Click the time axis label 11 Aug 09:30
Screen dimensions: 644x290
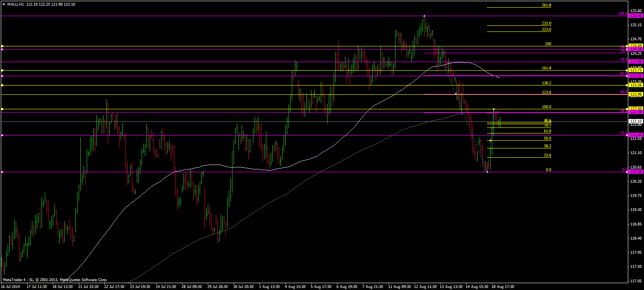(x=399, y=287)
